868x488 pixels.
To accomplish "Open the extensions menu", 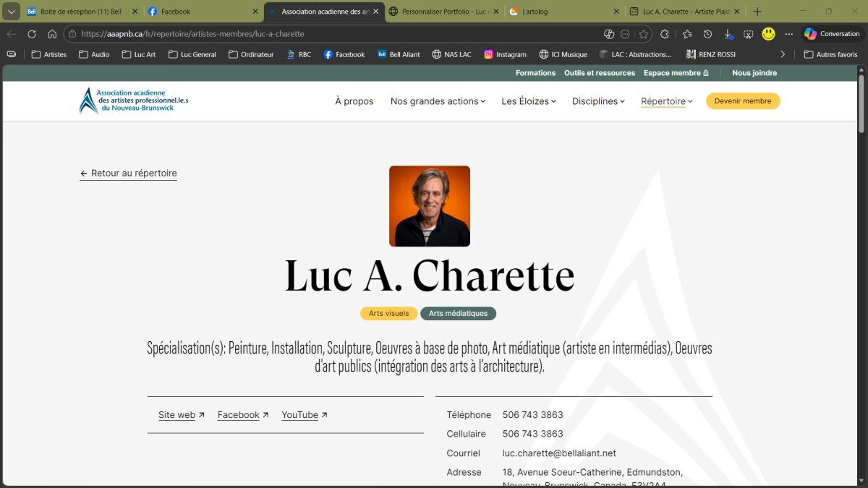I will tap(665, 33).
